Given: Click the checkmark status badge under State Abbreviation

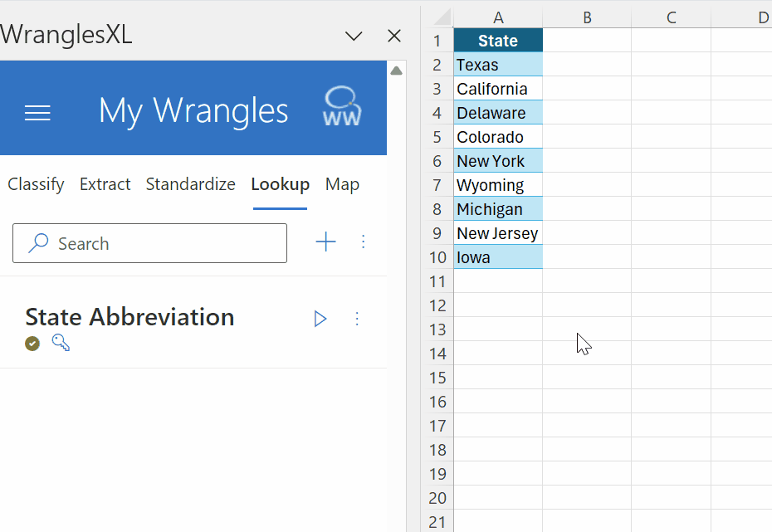Looking at the screenshot, I should pyautogui.click(x=32, y=344).
